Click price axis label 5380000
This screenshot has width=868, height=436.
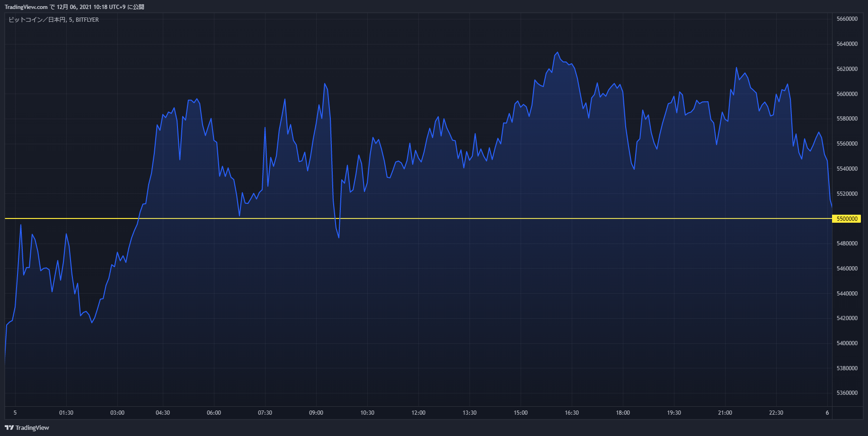847,368
